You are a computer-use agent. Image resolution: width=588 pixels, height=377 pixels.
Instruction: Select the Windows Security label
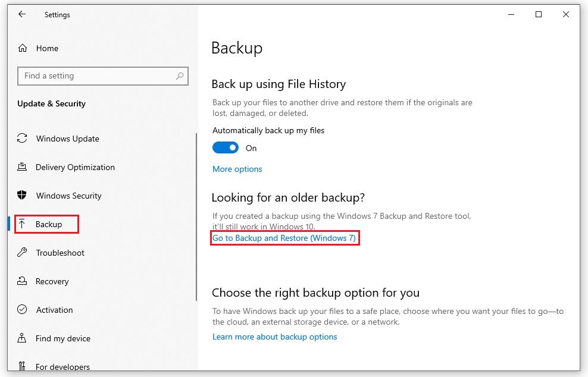point(68,196)
